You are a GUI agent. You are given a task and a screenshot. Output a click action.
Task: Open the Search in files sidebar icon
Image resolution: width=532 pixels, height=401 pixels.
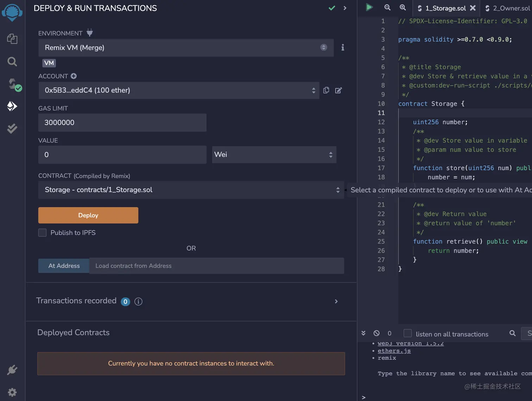(12, 62)
